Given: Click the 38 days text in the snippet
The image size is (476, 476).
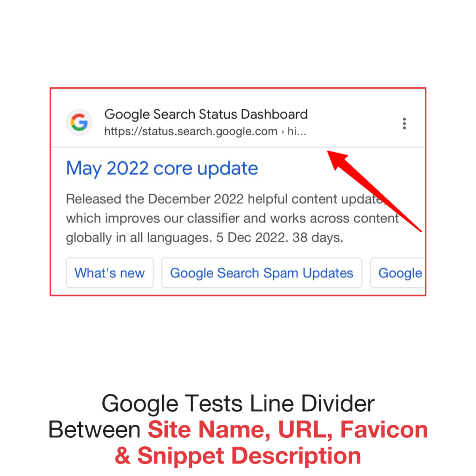Looking at the screenshot, I should point(317,238).
